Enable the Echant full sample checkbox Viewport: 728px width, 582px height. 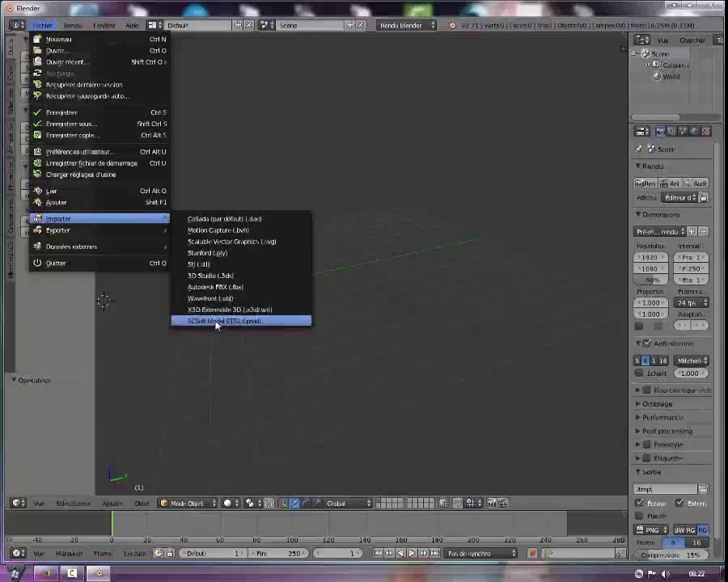(x=639, y=373)
